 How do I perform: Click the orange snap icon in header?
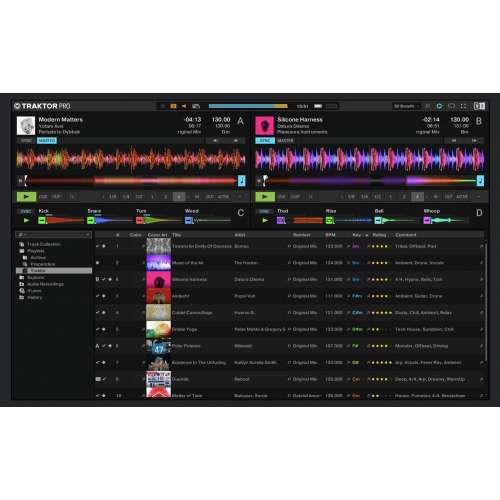click(x=173, y=106)
